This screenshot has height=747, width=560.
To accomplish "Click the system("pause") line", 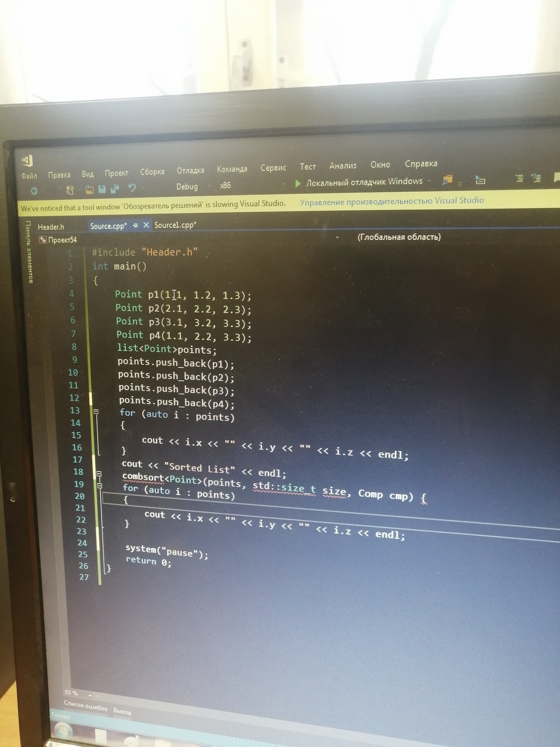I will [167, 551].
